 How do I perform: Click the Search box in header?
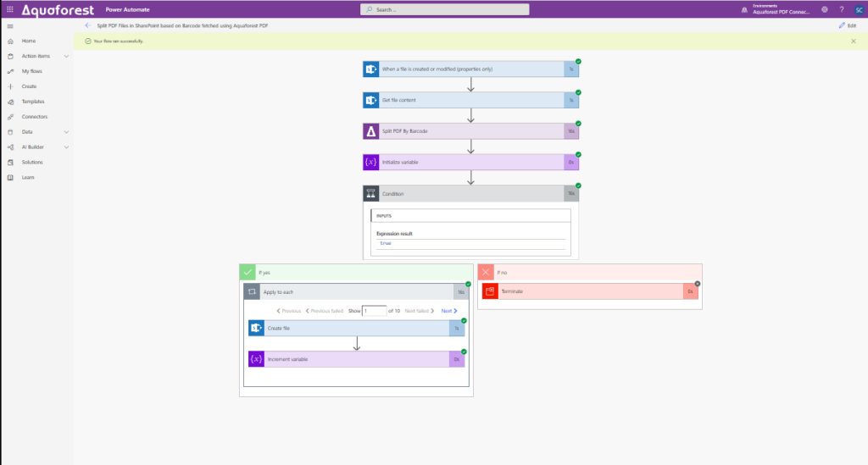pyautogui.click(x=445, y=9)
